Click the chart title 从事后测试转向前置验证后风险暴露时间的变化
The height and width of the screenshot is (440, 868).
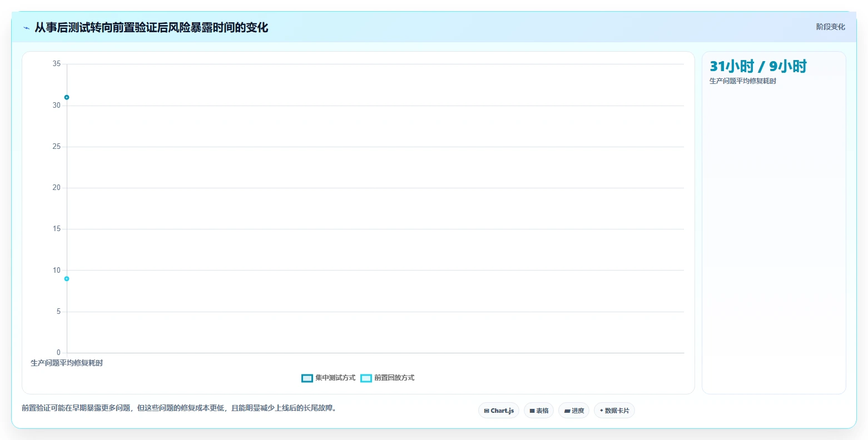pyautogui.click(x=151, y=27)
